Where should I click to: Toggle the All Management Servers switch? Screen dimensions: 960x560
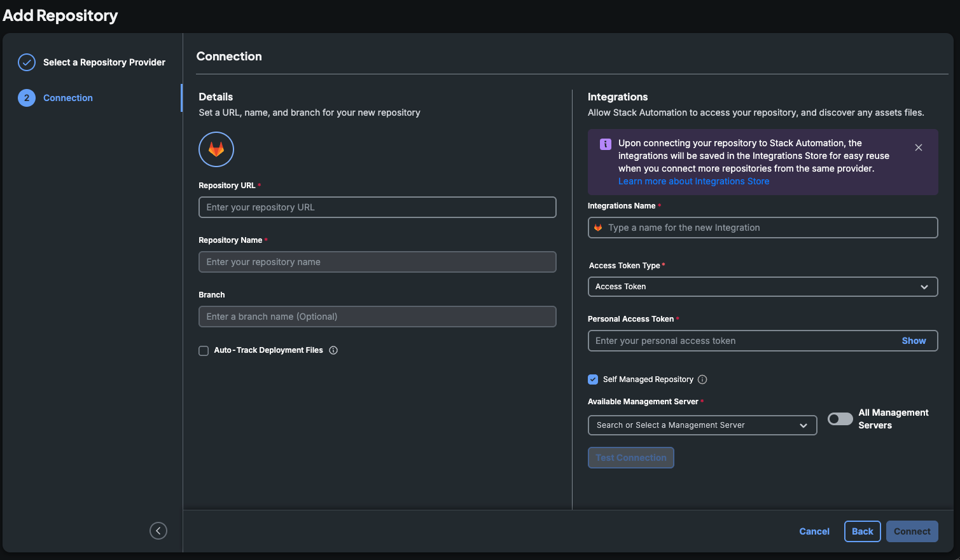click(x=840, y=419)
